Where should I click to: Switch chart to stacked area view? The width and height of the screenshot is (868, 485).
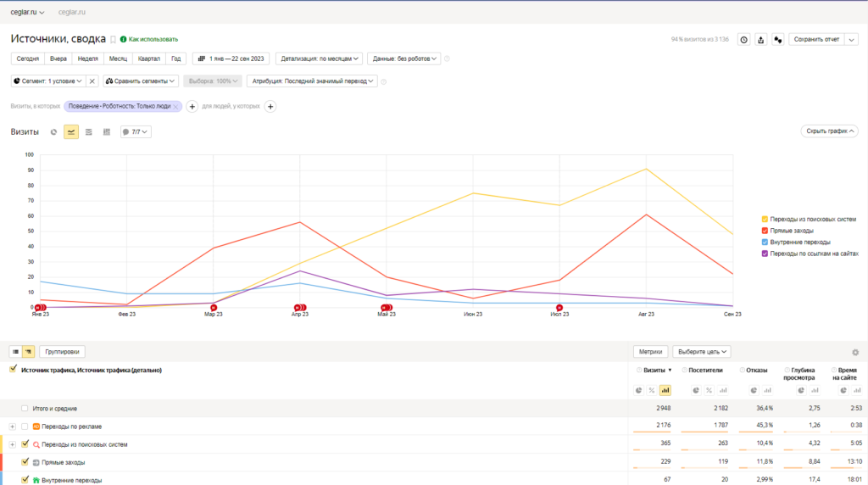(x=88, y=131)
